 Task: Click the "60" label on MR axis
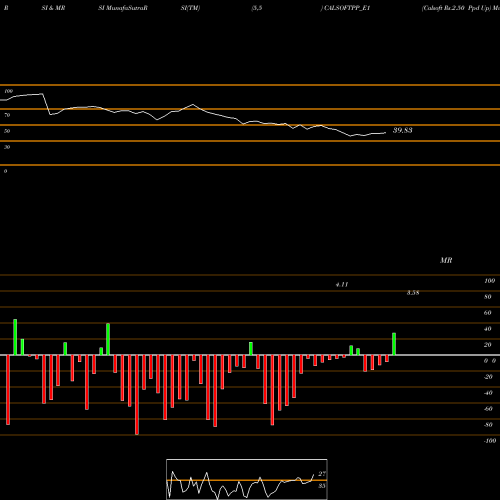[488, 313]
